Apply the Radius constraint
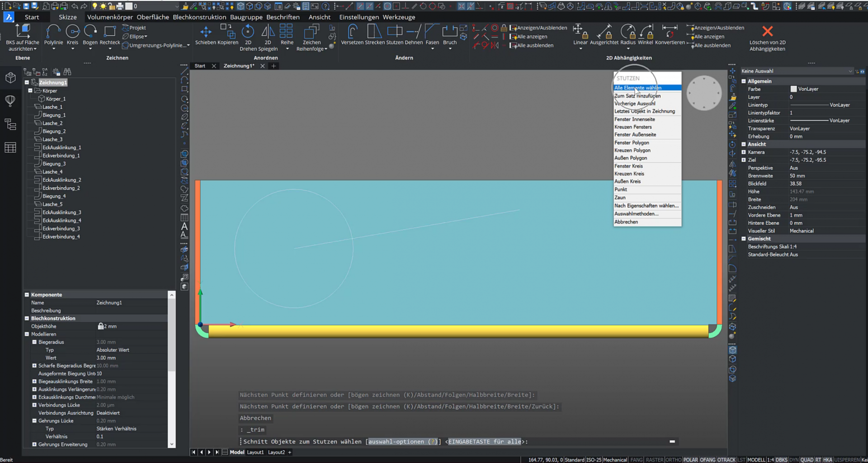This screenshot has width=868, height=463. coord(628,35)
